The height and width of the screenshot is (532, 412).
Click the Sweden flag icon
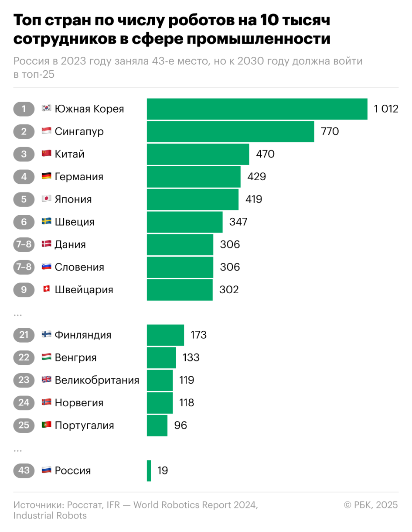click(x=46, y=222)
